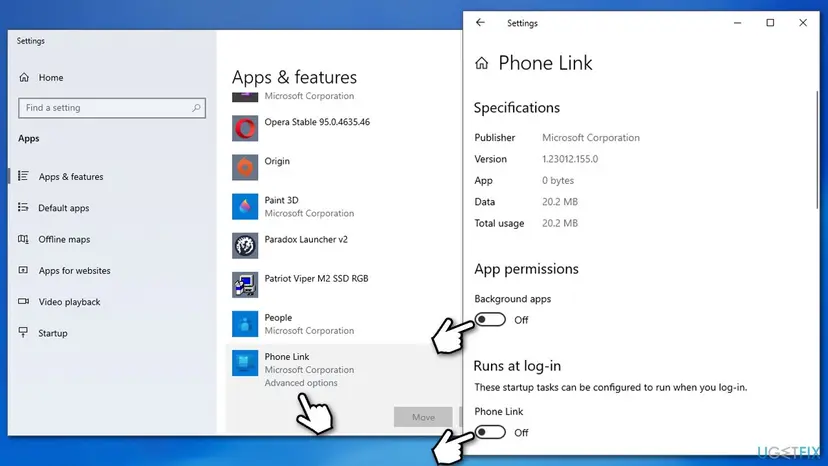Click the Total usage 20.2 MB value
The width and height of the screenshot is (828, 466).
coord(560,223)
